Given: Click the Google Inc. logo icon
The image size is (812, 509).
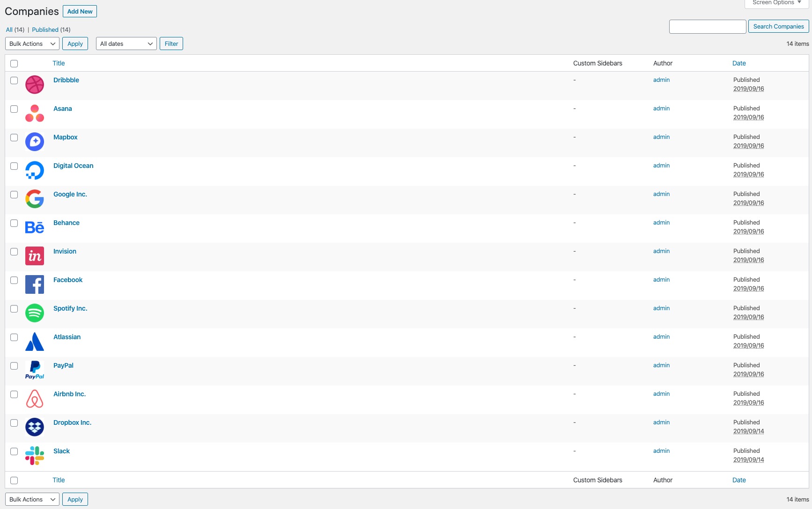Looking at the screenshot, I should tap(35, 199).
